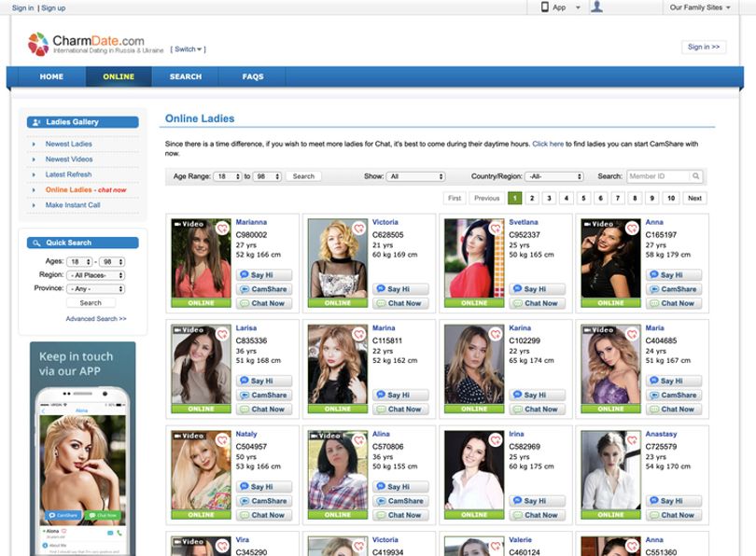
Task: Click Chat Now for Karina
Action: click(x=537, y=410)
